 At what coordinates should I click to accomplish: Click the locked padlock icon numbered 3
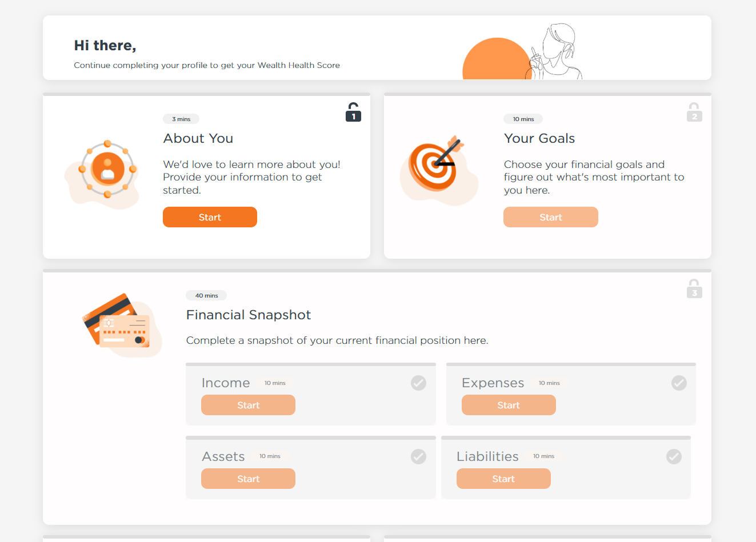[694, 288]
